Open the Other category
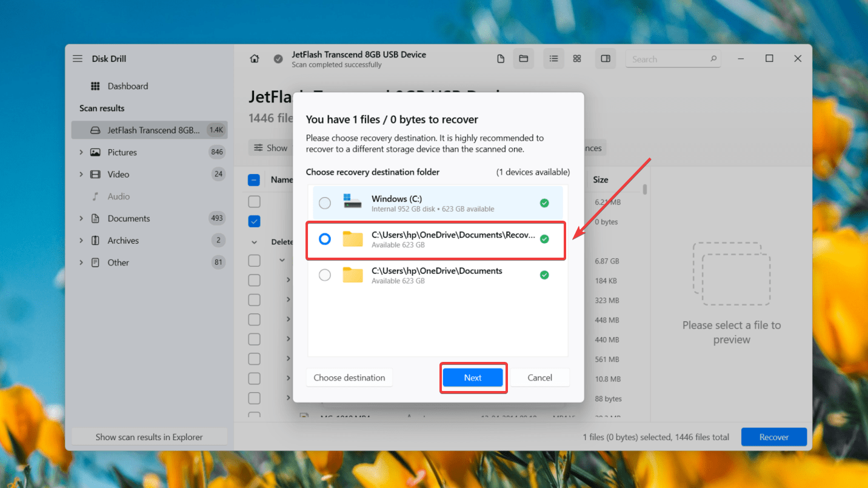 [118, 262]
